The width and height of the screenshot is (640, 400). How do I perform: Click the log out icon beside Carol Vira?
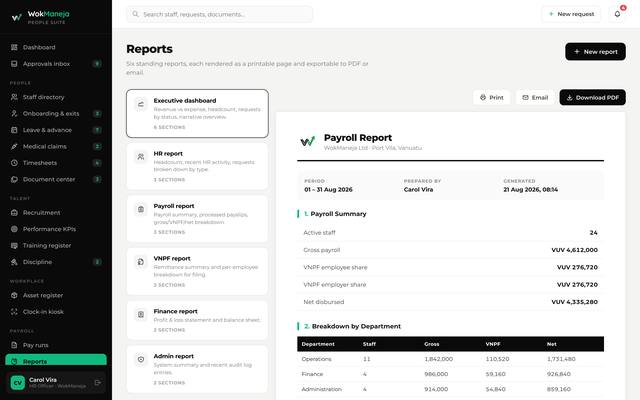pyautogui.click(x=98, y=382)
